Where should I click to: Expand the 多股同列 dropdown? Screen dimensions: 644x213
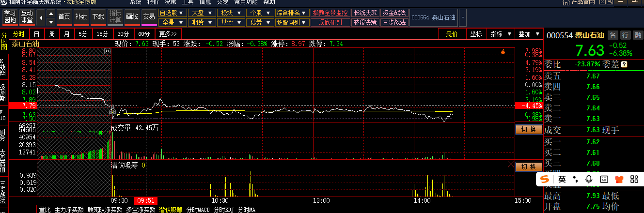[x=291, y=22]
